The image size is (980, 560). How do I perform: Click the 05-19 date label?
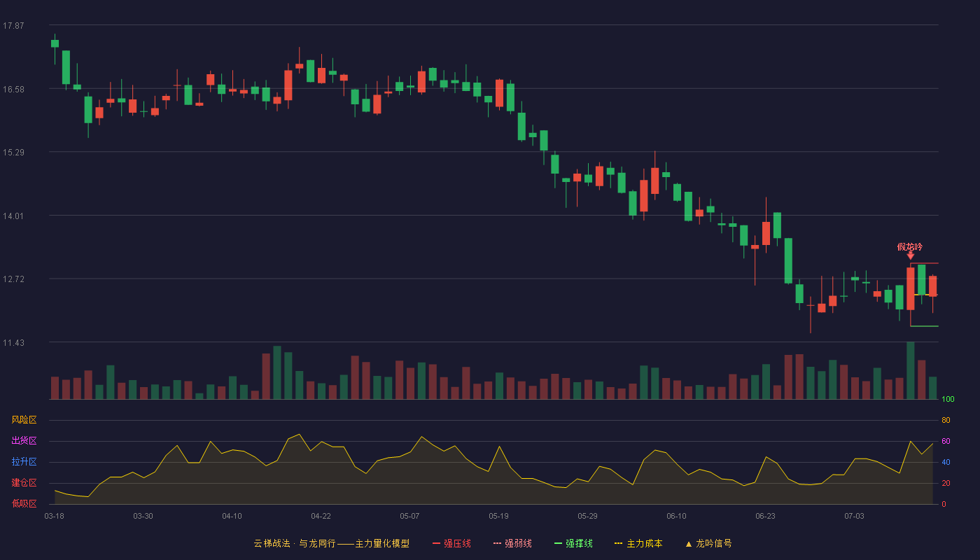(498, 516)
